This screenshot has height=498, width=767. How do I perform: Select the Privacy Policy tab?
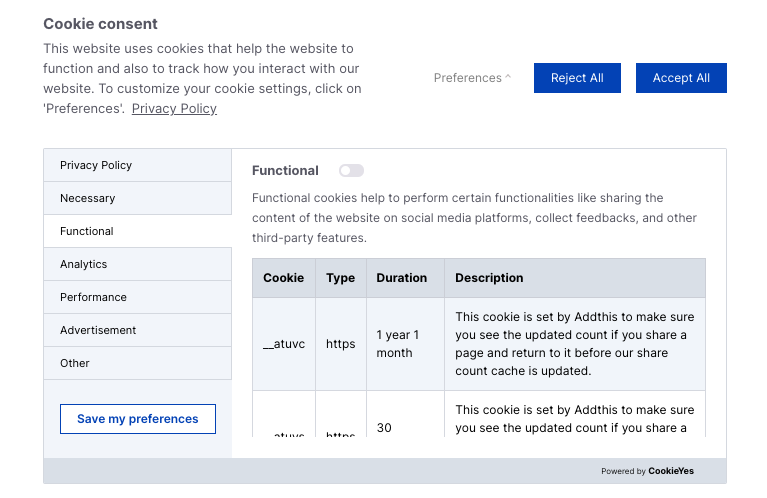coord(137,165)
